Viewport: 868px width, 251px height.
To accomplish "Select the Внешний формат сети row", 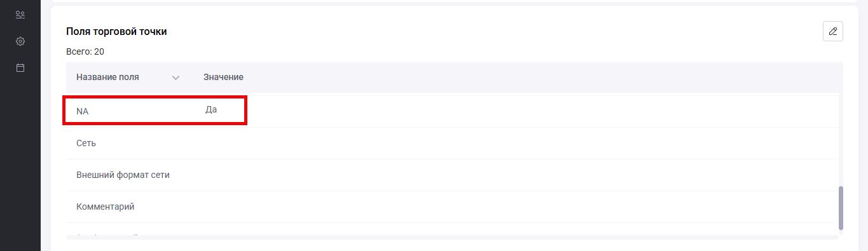I will tap(452, 175).
